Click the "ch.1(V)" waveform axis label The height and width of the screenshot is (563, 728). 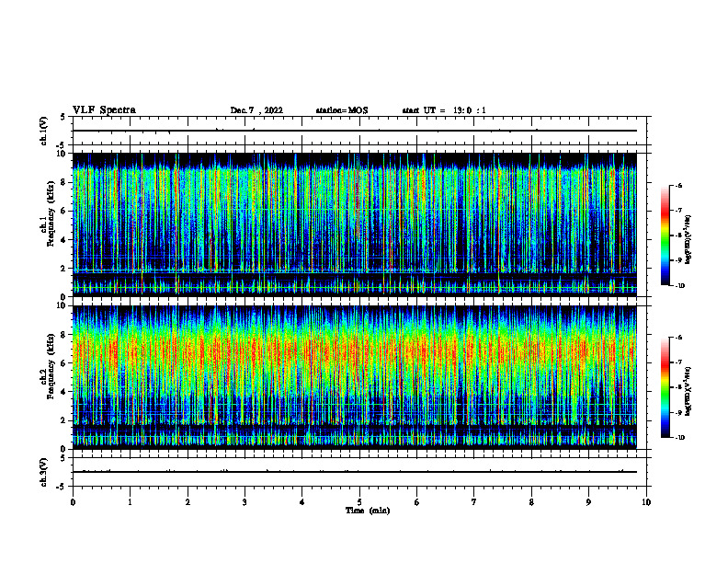(44, 131)
